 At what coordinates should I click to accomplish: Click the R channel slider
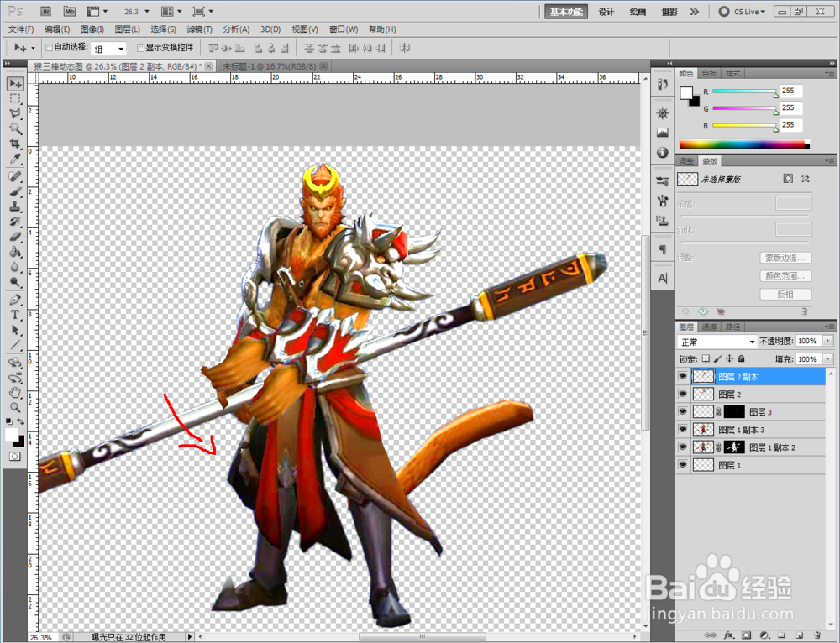click(x=744, y=91)
